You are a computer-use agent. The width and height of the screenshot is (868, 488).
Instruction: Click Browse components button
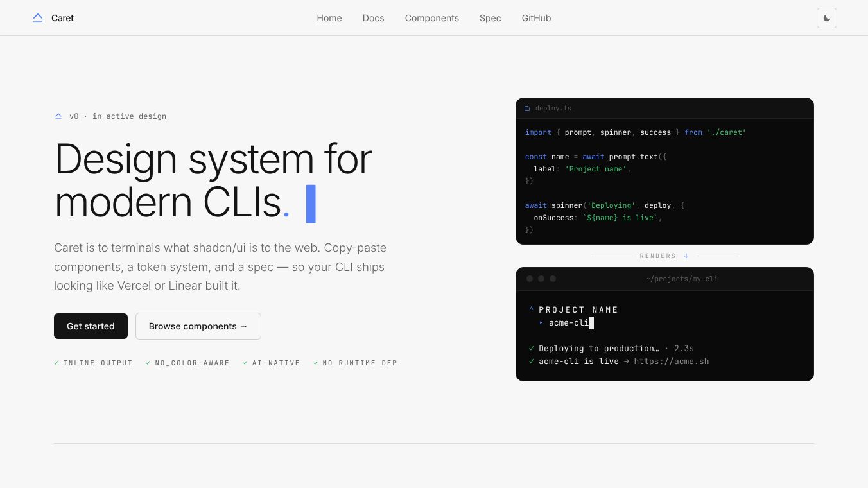pyautogui.click(x=198, y=326)
